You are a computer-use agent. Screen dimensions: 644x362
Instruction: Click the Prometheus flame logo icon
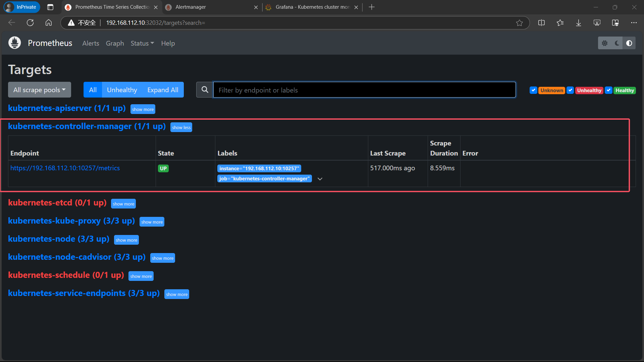click(x=14, y=43)
